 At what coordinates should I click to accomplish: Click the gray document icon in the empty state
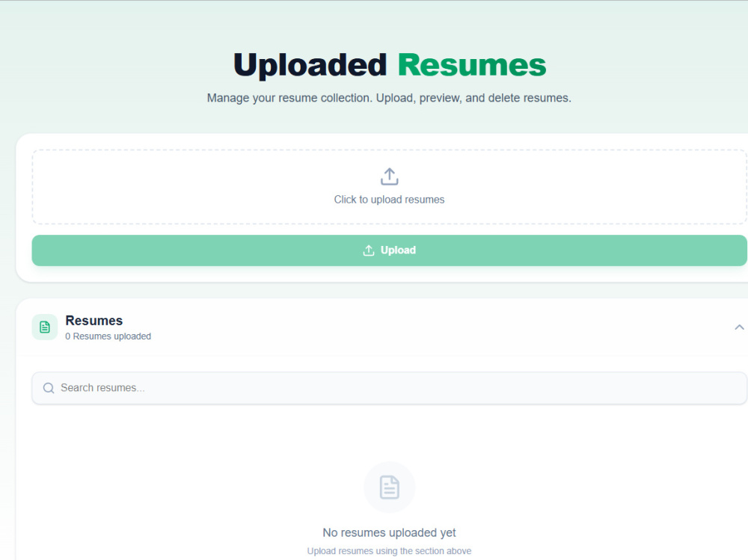pos(389,487)
